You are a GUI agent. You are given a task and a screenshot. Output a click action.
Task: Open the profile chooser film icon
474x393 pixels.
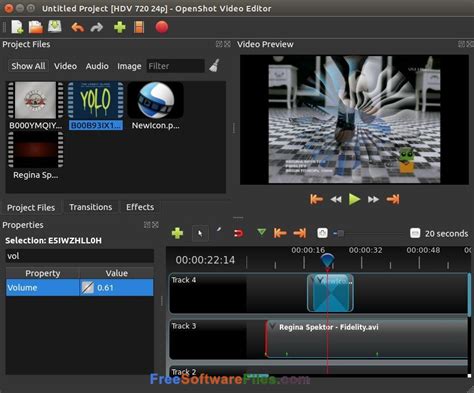[139, 27]
